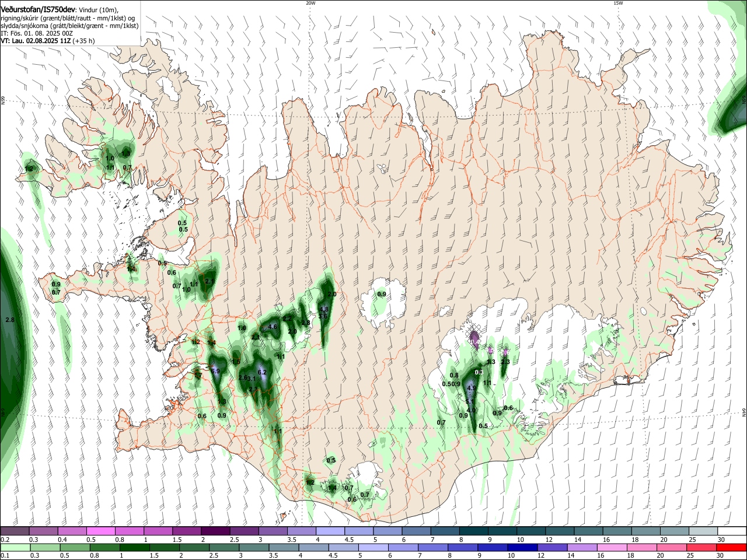This screenshot has width=747, height=560.
Task: Pick the palest green bottom-row swatch at 0.1
Action: pyautogui.click(x=15, y=547)
